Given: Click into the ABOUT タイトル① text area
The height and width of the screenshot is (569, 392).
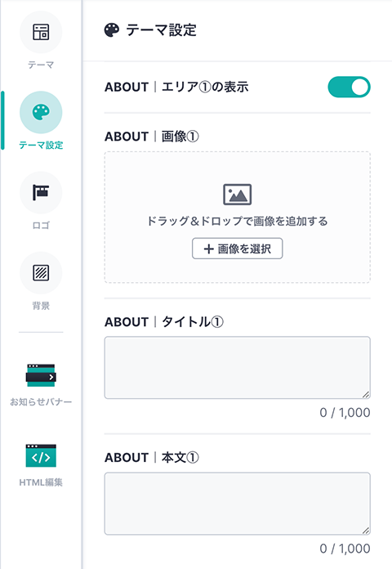Looking at the screenshot, I should [237, 368].
